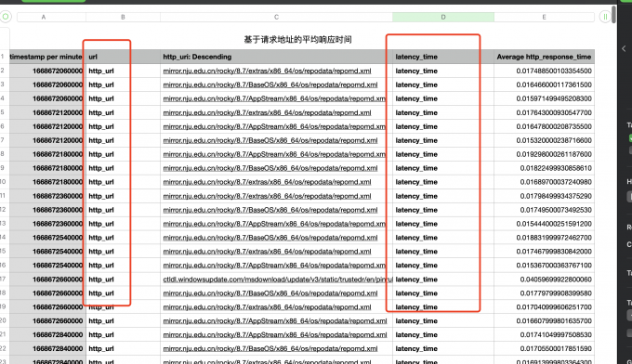Open the extras repomd.xml link in row 5
This screenshot has width=632, height=364.
point(267,112)
